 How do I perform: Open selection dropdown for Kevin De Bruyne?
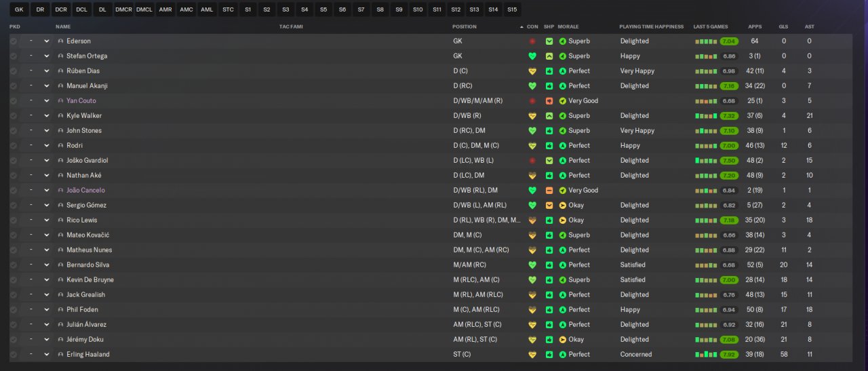(37, 280)
